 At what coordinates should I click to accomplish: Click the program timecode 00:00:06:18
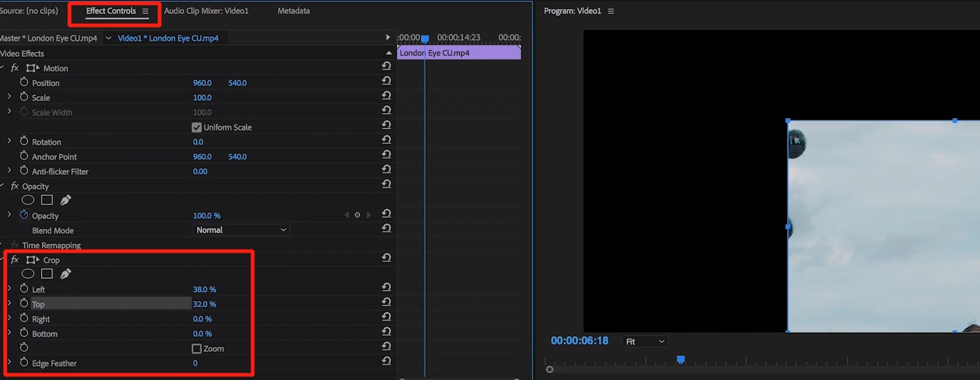[579, 341]
